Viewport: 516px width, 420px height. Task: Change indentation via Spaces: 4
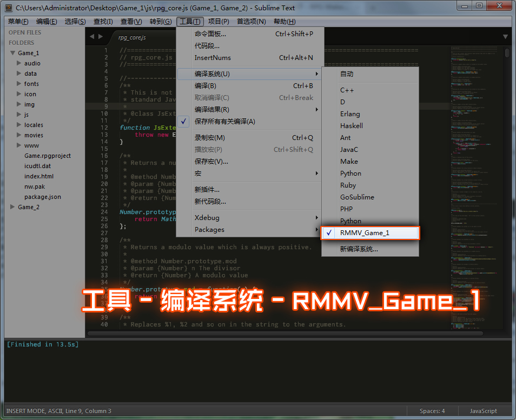(432, 411)
